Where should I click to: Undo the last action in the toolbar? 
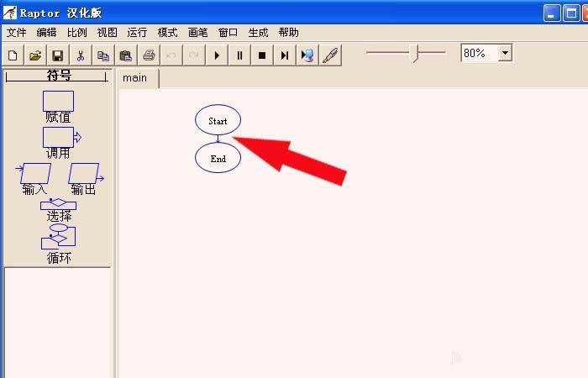click(x=171, y=55)
